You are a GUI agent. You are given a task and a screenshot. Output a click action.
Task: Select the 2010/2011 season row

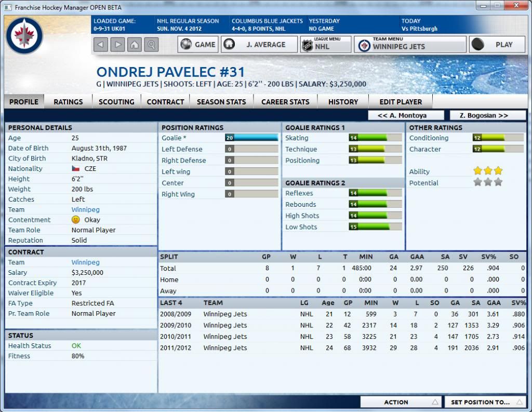(342, 336)
